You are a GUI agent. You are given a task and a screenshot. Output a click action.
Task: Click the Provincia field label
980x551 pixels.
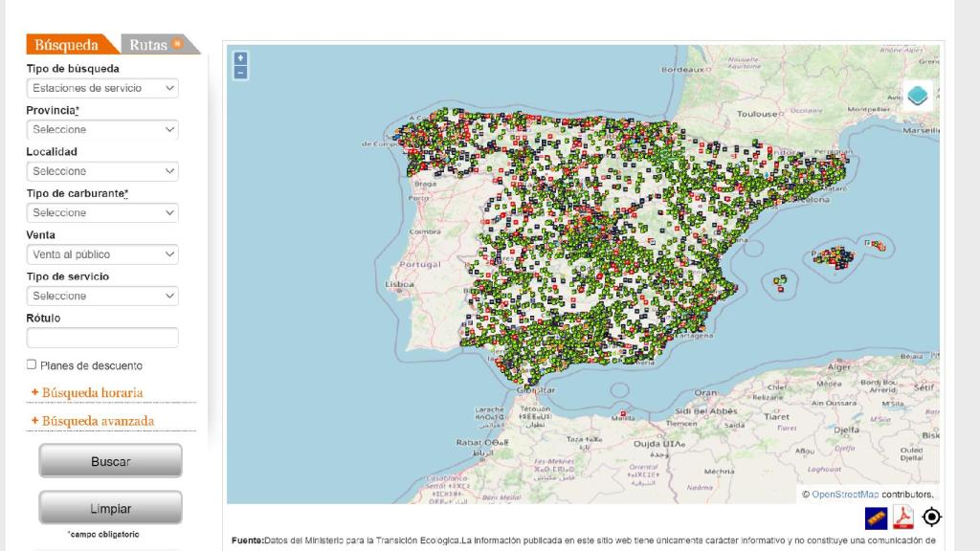(x=53, y=110)
